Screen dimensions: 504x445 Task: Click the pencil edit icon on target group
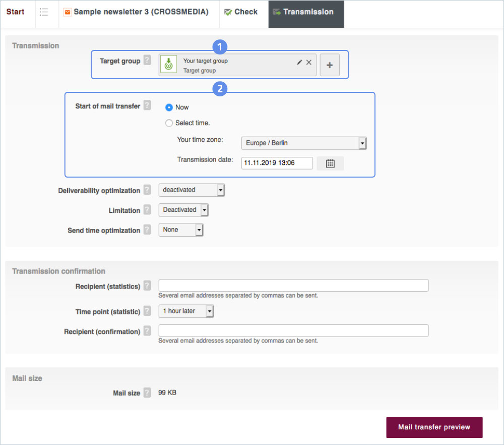tap(299, 62)
